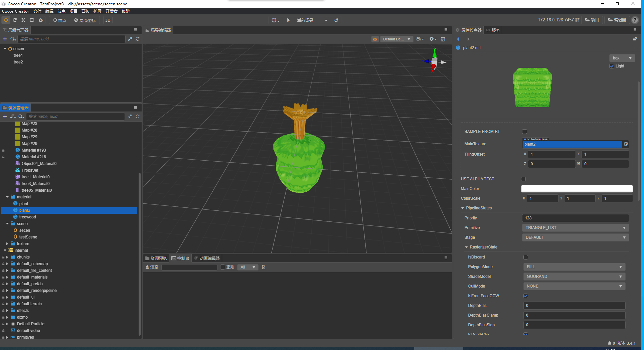Go back in the inspector history
The height and width of the screenshot is (350, 644).
point(458,39)
